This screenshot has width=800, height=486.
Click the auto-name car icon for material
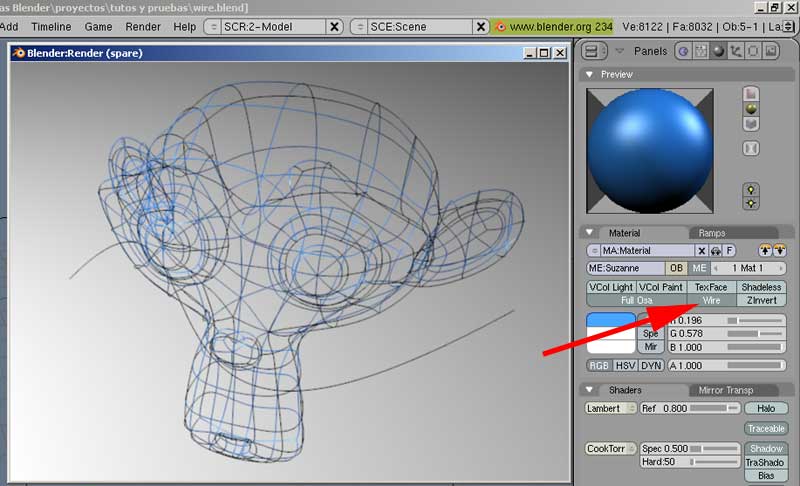pos(716,250)
